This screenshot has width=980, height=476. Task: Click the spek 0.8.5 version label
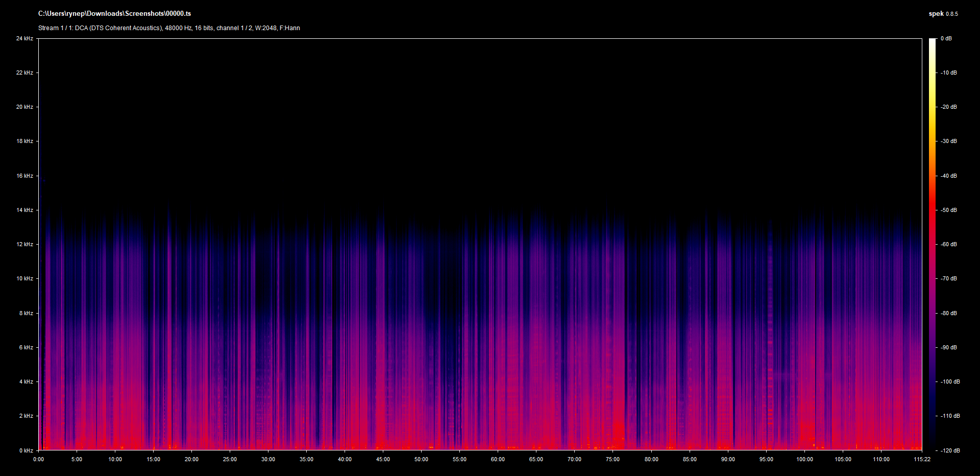[x=943, y=14]
